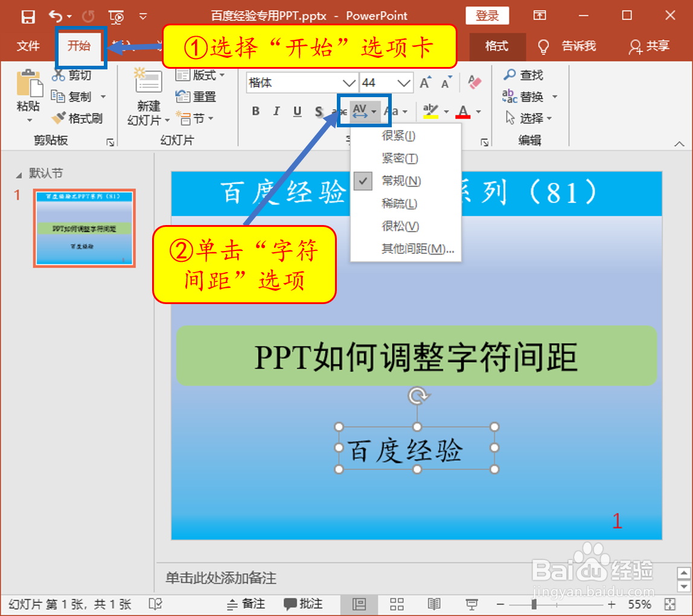
Task: Apply red font color A
Action: [463, 111]
